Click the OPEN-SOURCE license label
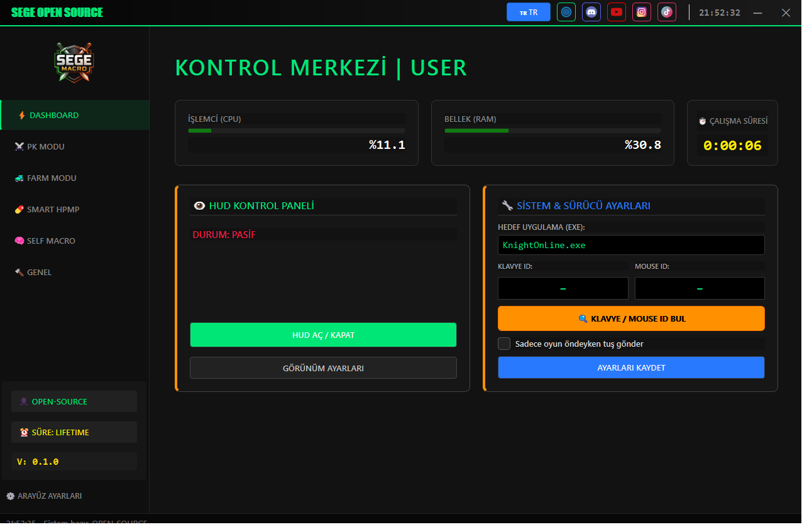 [74, 401]
